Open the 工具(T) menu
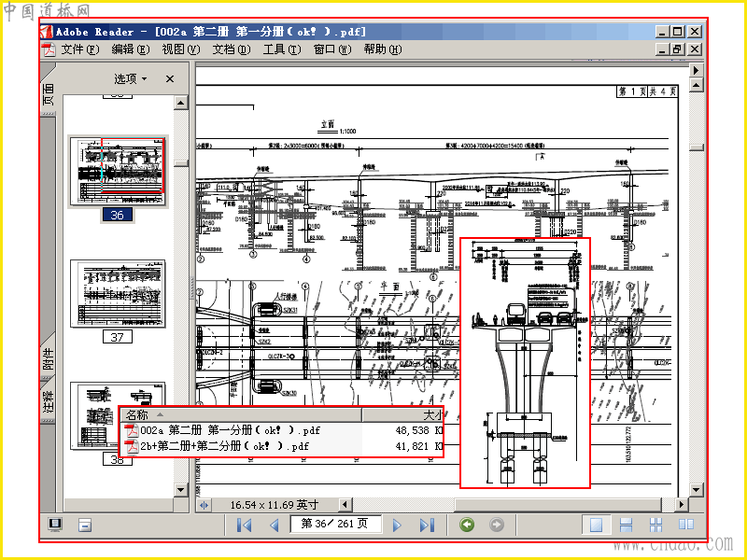Image resolution: width=747 pixels, height=560 pixels. pyautogui.click(x=282, y=49)
